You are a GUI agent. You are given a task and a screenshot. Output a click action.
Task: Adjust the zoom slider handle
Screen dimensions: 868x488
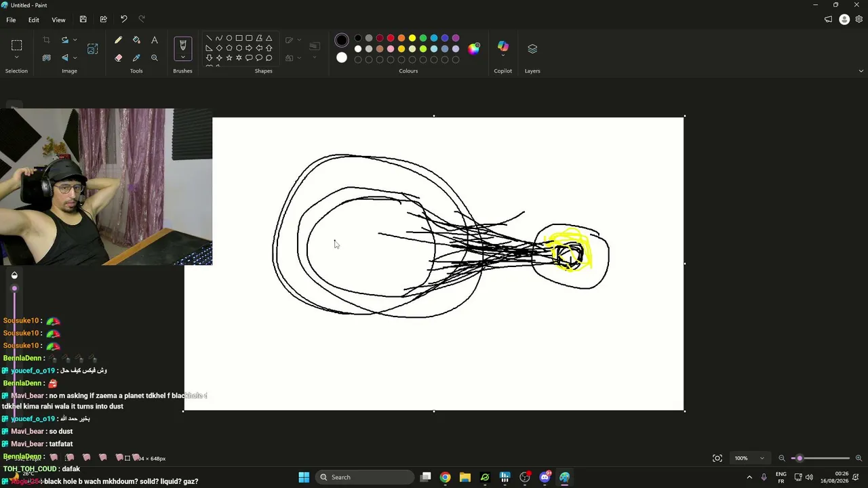800,458
